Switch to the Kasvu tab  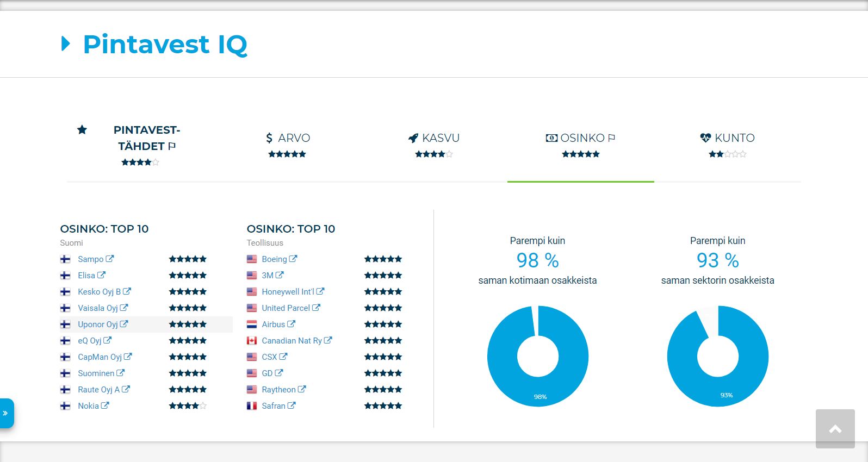pyautogui.click(x=434, y=146)
